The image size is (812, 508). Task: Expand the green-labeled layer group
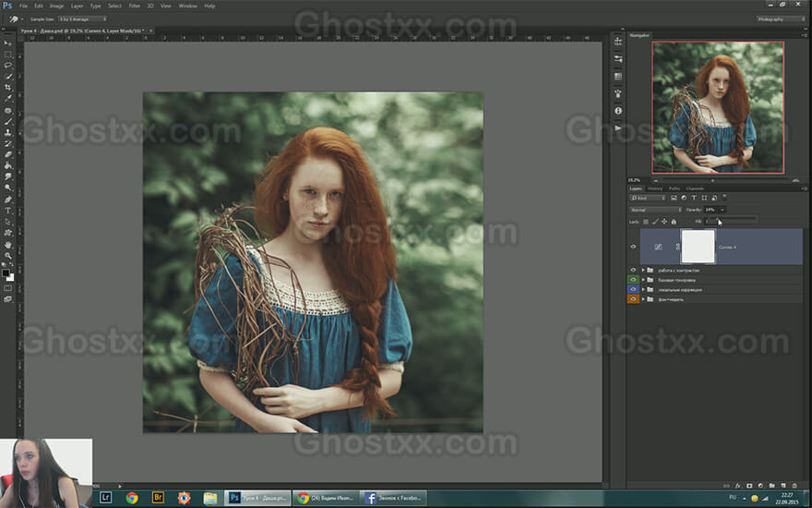point(643,280)
